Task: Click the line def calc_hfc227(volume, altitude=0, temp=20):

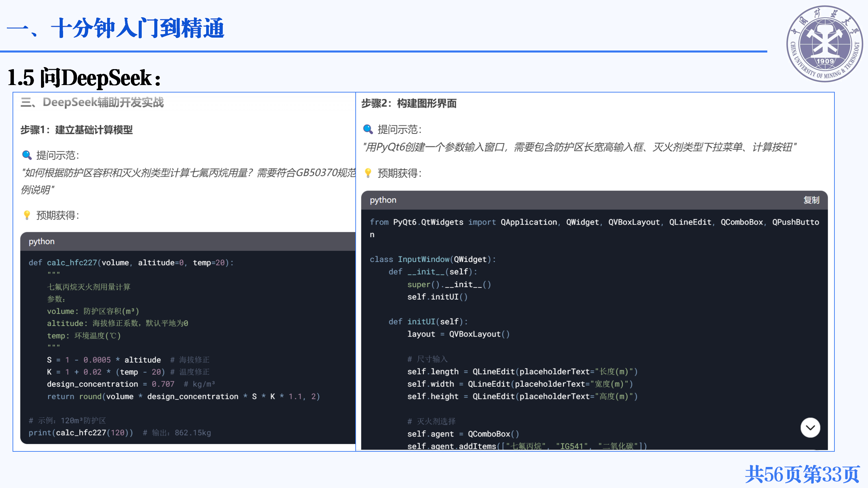Action: [131, 263]
